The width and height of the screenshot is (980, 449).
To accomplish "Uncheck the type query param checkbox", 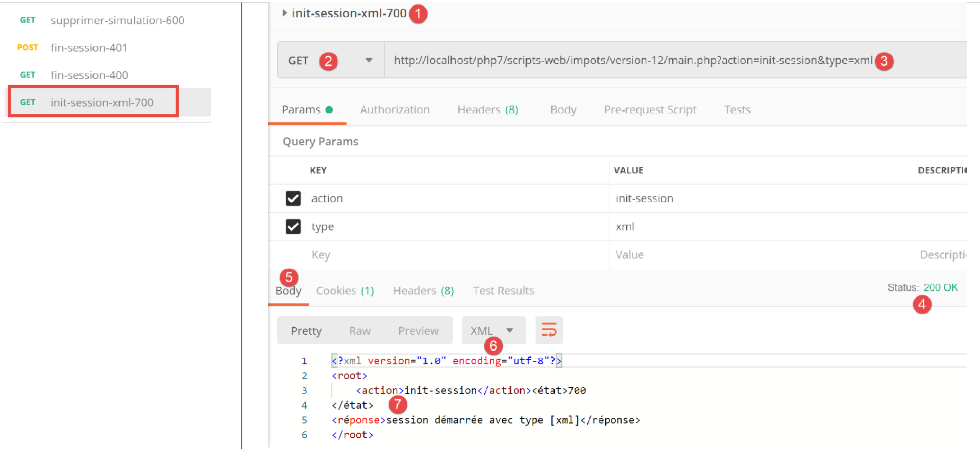I will 293,227.
